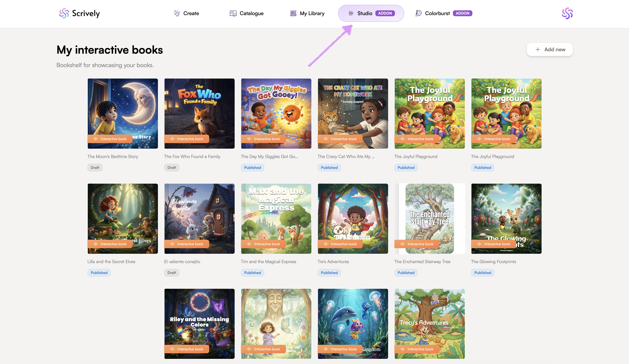Screen dimensions: 629x364
Task: Click the Catalogue open-book icon
Action: [x=233, y=13]
